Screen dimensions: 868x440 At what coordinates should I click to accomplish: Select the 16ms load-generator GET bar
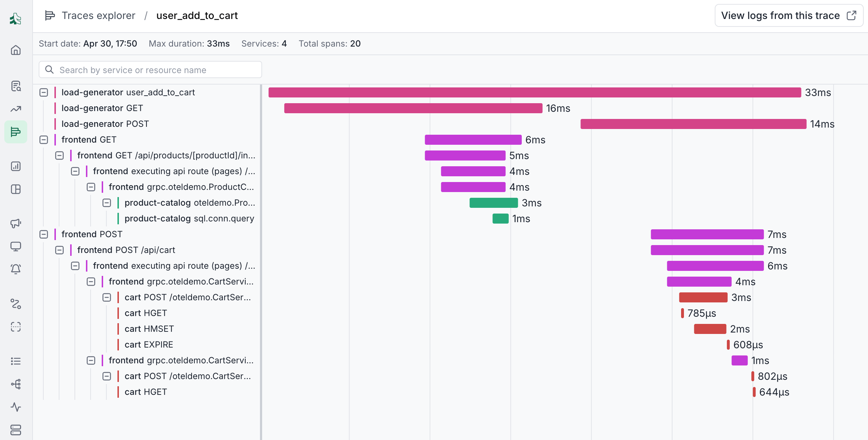413,108
